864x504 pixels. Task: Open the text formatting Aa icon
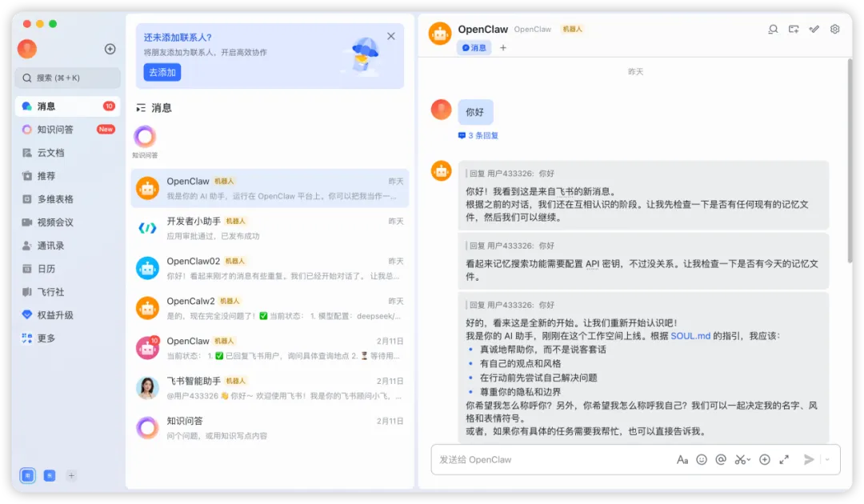682,459
